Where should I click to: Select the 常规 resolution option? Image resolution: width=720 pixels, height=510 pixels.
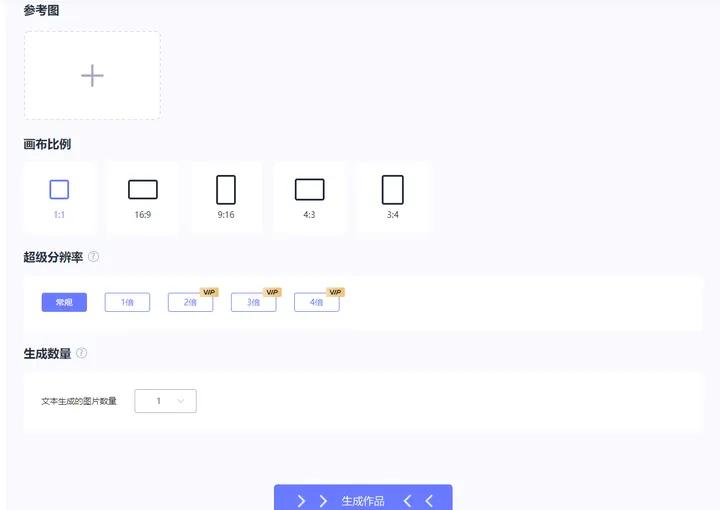coord(64,302)
